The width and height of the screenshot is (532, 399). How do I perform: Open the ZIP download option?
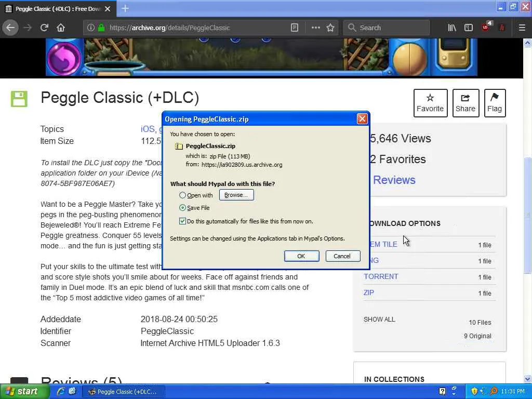368,292
